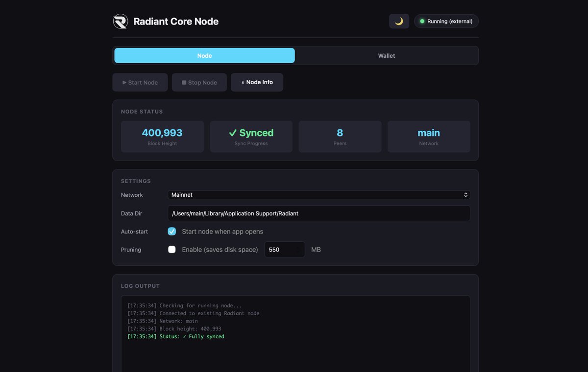This screenshot has height=372, width=588.
Task: Click log line Status Fully synced
Action: coord(176,337)
